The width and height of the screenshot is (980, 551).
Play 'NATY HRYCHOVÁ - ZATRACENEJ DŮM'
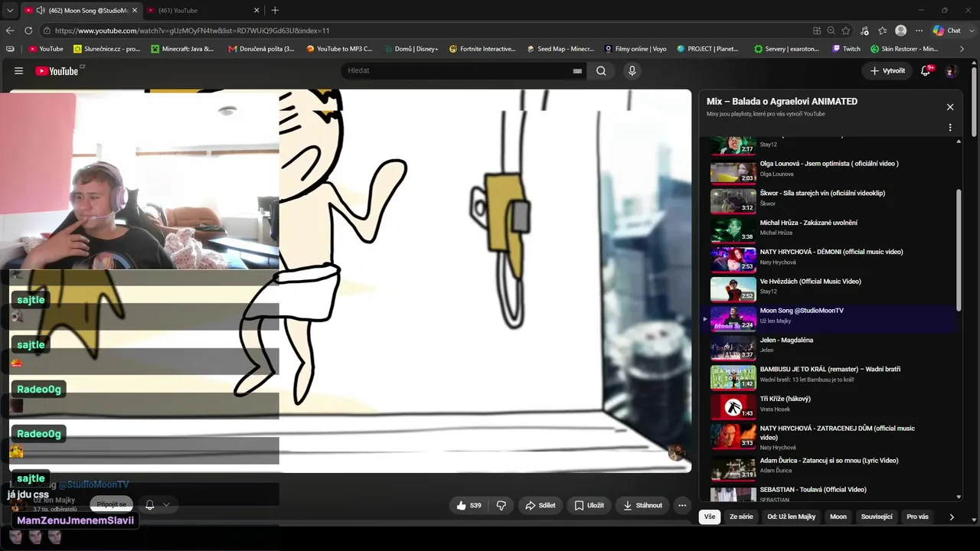click(831, 436)
